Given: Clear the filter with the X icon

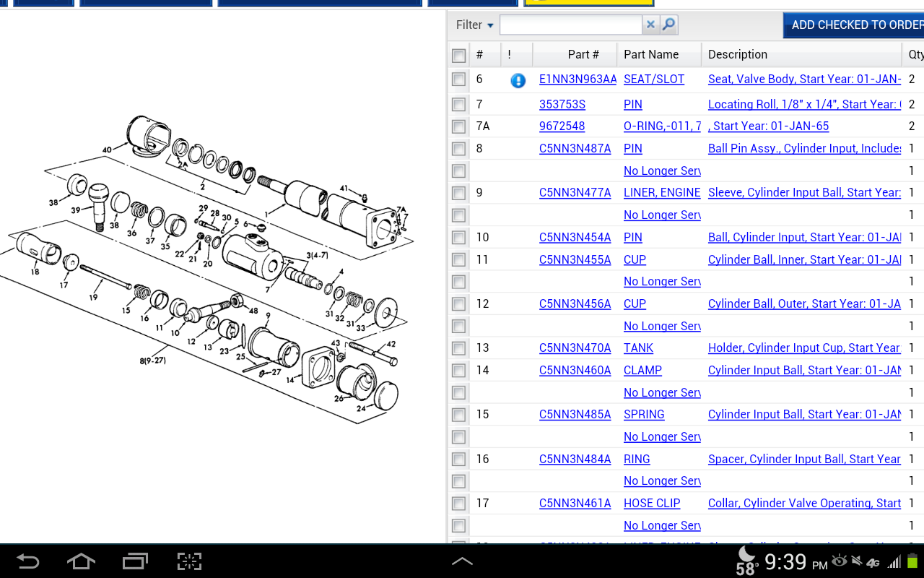Looking at the screenshot, I should pos(650,25).
